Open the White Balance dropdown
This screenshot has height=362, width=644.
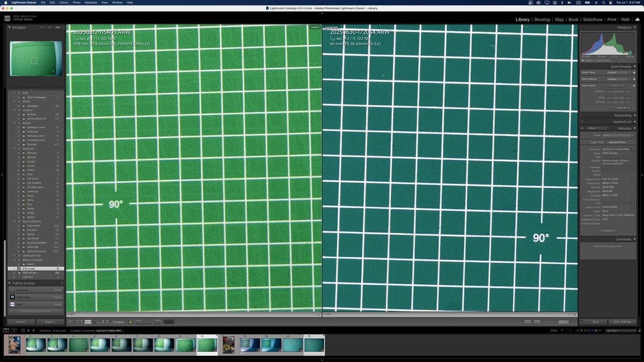click(x=618, y=79)
